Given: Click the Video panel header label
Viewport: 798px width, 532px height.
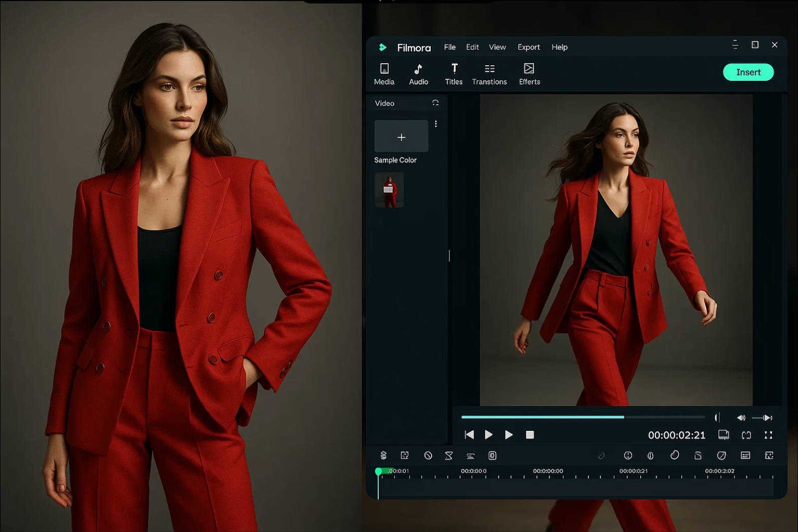Looking at the screenshot, I should [384, 103].
